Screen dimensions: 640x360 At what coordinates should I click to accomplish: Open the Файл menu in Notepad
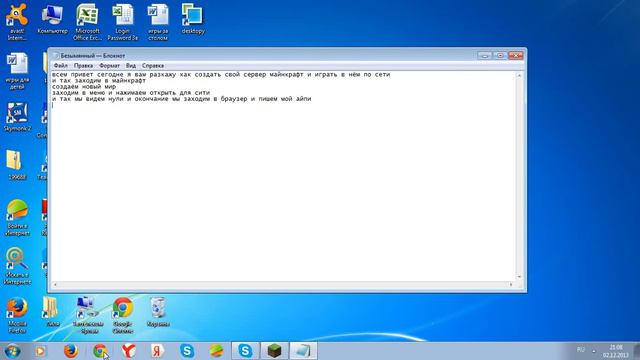[61, 66]
